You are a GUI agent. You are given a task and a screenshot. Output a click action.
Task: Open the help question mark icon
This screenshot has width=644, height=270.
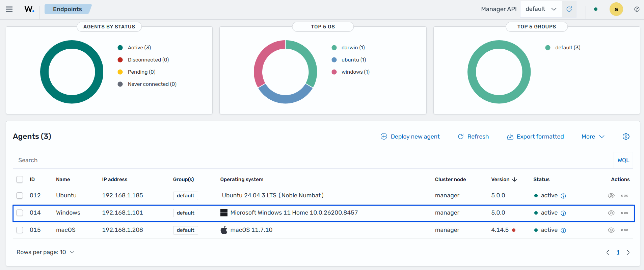click(637, 9)
